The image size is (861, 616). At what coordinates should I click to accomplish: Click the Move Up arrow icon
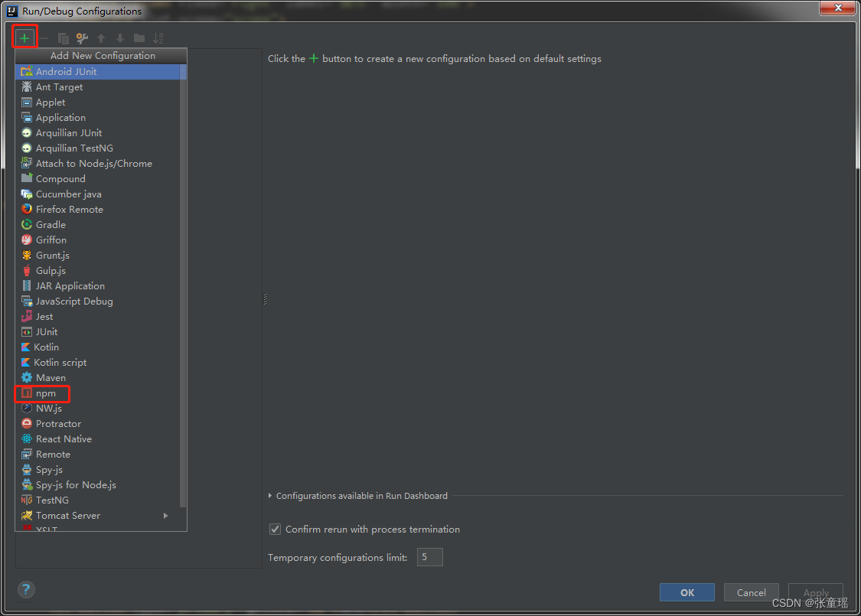[x=101, y=38]
